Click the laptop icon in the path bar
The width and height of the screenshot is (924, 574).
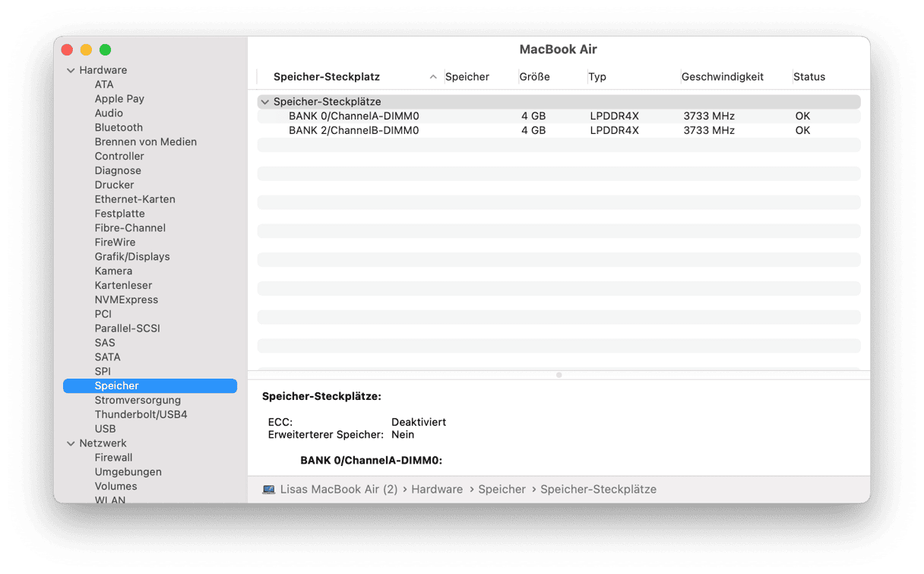pyautogui.click(x=268, y=490)
